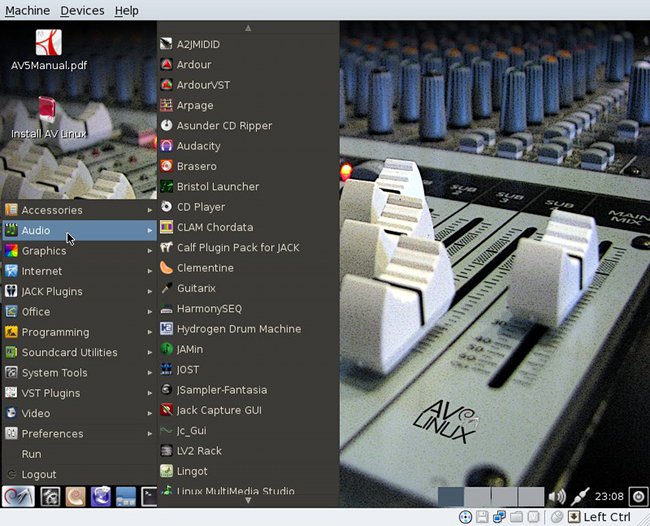Open the Video category
The width and height of the screenshot is (650, 526).
(x=79, y=413)
